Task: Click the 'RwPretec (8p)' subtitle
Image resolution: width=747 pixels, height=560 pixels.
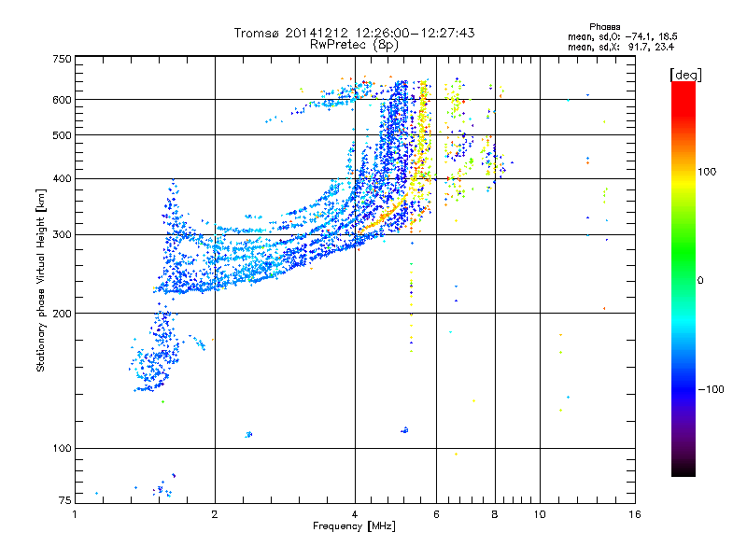Action: [x=354, y=45]
